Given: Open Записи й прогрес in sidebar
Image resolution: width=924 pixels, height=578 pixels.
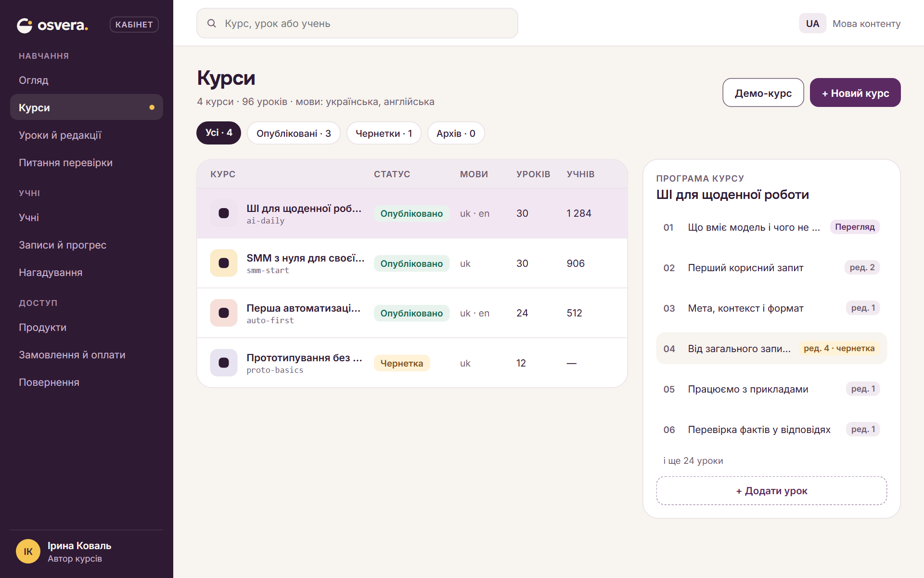Looking at the screenshot, I should tap(87, 245).
